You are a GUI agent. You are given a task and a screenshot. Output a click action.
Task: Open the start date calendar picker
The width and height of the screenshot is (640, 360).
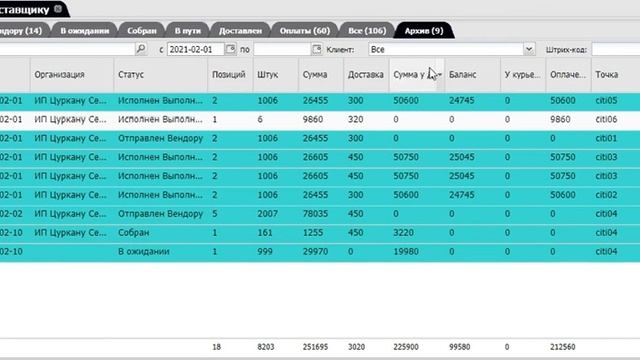pos(231,49)
